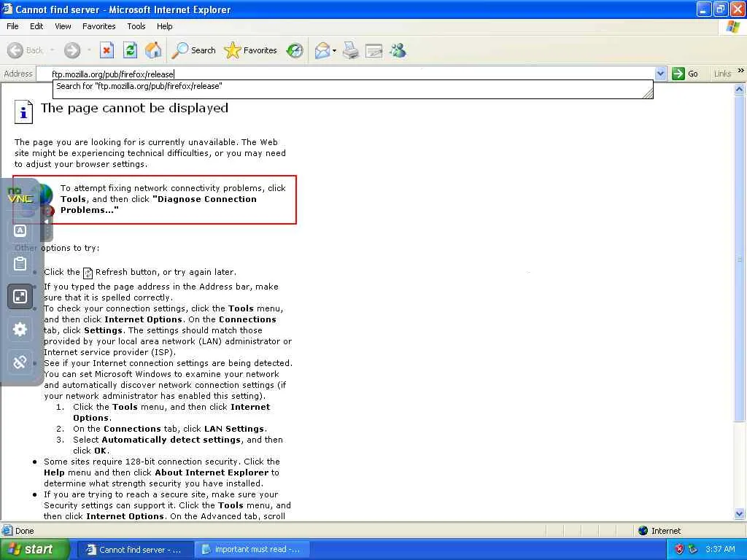Click the Search magnifier toolbar button
Screen dimensions: 747x560
pos(194,50)
